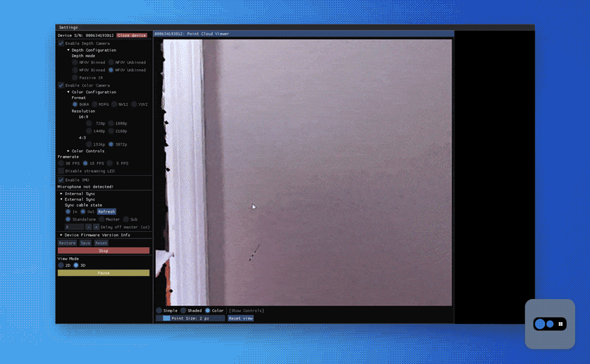This screenshot has height=364, width=590.
Task: Increment Delay off master with the plus stepper
Action: [96, 227]
